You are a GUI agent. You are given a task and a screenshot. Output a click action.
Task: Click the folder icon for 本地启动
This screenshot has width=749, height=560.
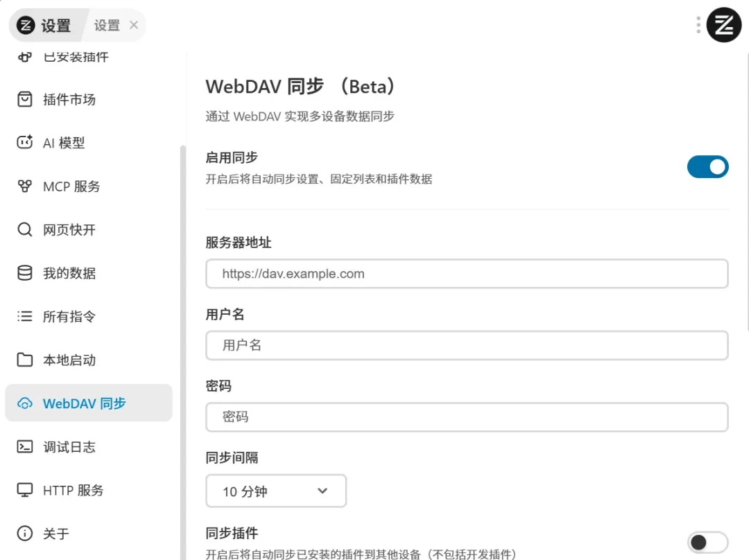click(x=25, y=360)
